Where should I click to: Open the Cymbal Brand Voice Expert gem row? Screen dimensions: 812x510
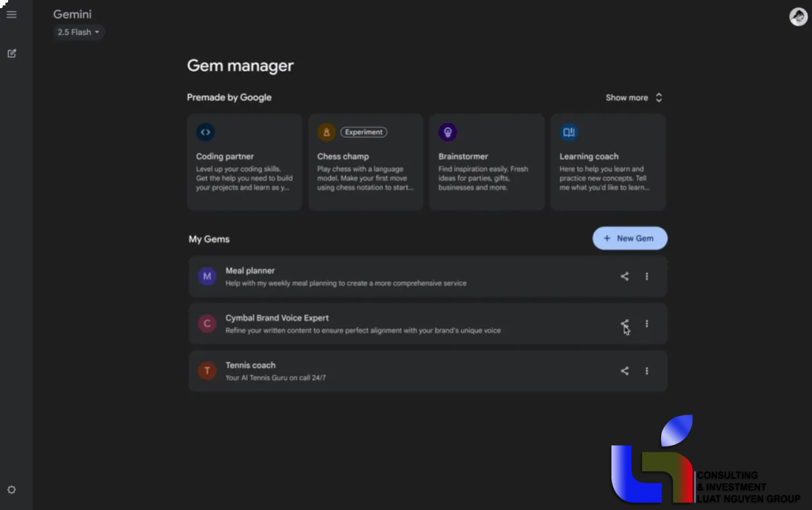(x=428, y=324)
